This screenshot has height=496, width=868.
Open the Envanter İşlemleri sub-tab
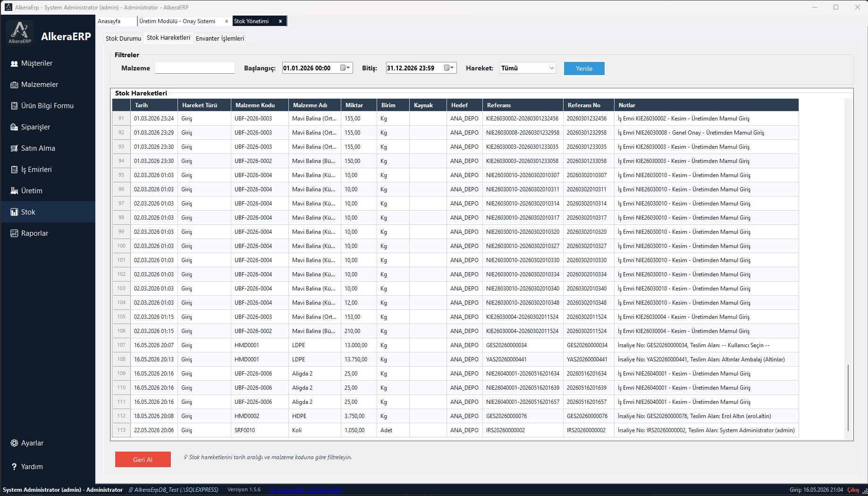(220, 38)
